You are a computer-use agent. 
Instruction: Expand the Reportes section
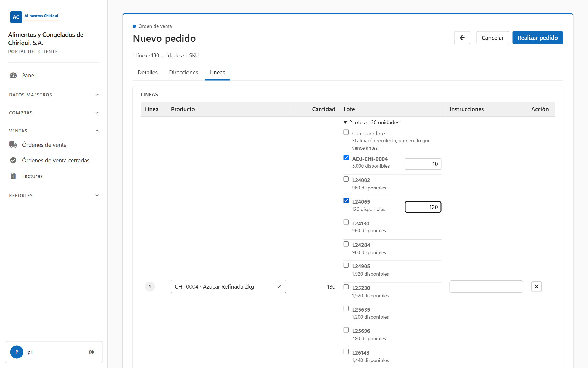(54, 195)
